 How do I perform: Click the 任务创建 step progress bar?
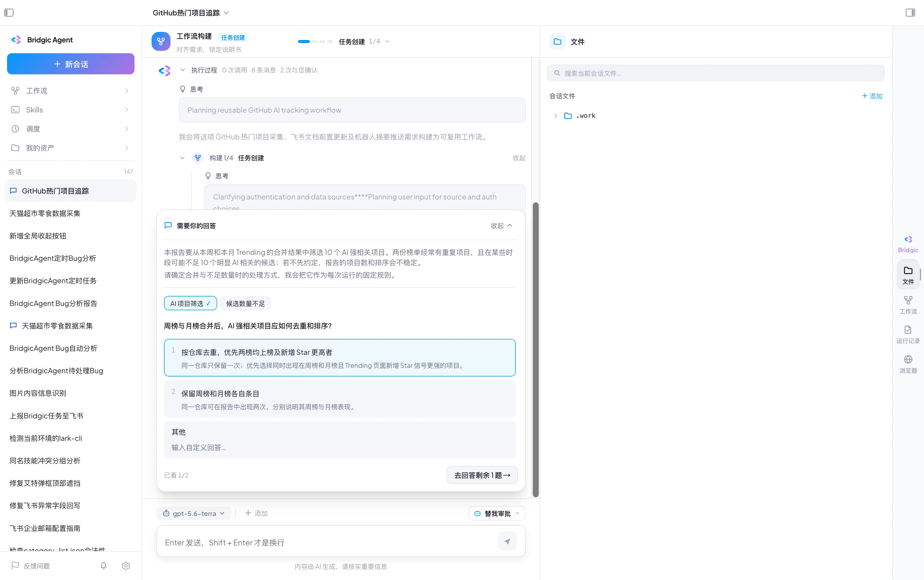coord(315,41)
